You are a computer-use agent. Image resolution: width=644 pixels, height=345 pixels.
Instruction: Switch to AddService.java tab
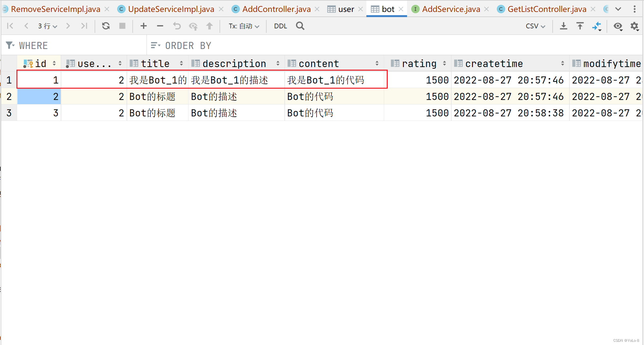click(x=451, y=9)
